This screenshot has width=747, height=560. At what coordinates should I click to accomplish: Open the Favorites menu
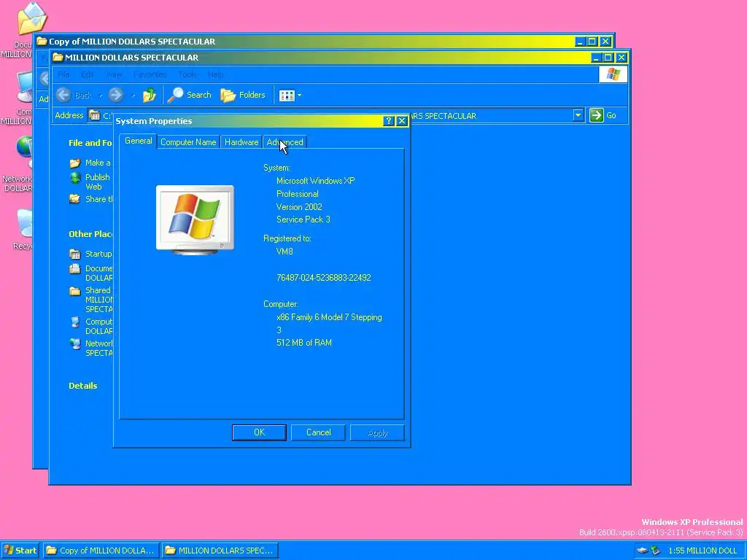[x=150, y=74]
